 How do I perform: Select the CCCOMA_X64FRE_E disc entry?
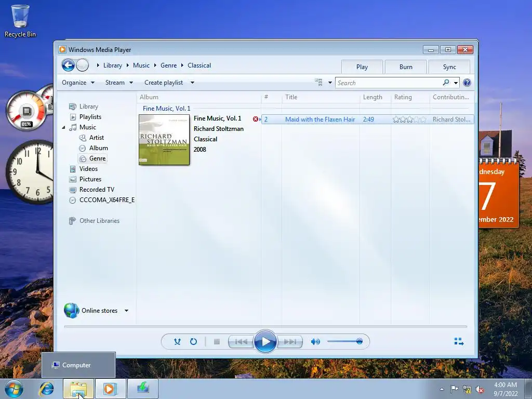pos(107,200)
